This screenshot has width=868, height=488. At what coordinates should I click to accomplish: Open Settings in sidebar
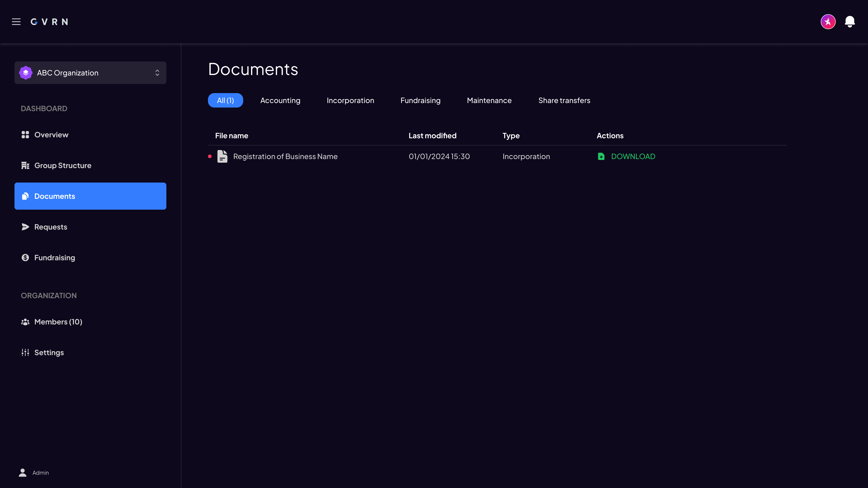(x=90, y=353)
